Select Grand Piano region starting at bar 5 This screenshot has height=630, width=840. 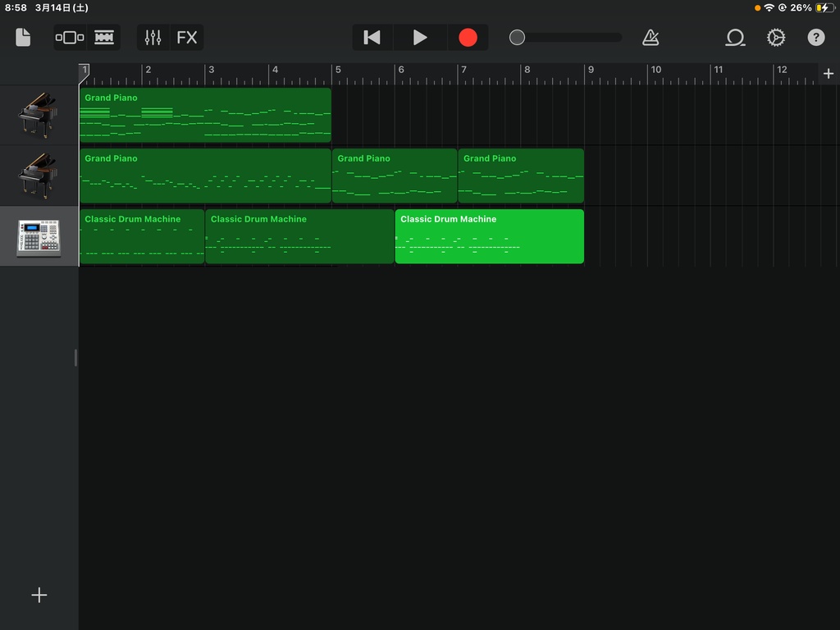[395, 176]
